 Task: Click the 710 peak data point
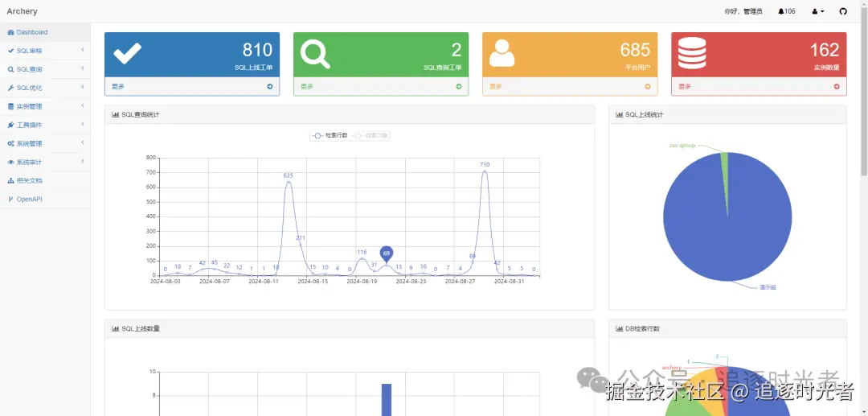485,171
